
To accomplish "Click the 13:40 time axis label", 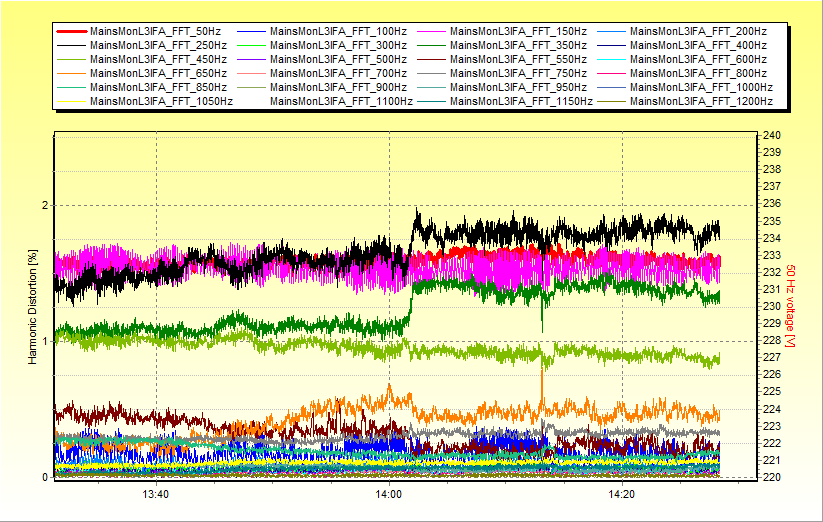I will coord(155,494).
